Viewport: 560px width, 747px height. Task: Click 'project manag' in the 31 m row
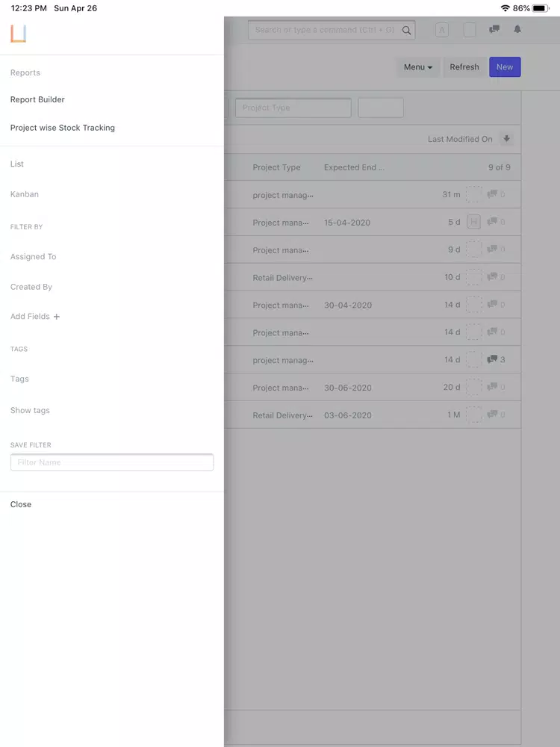coord(283,195)
